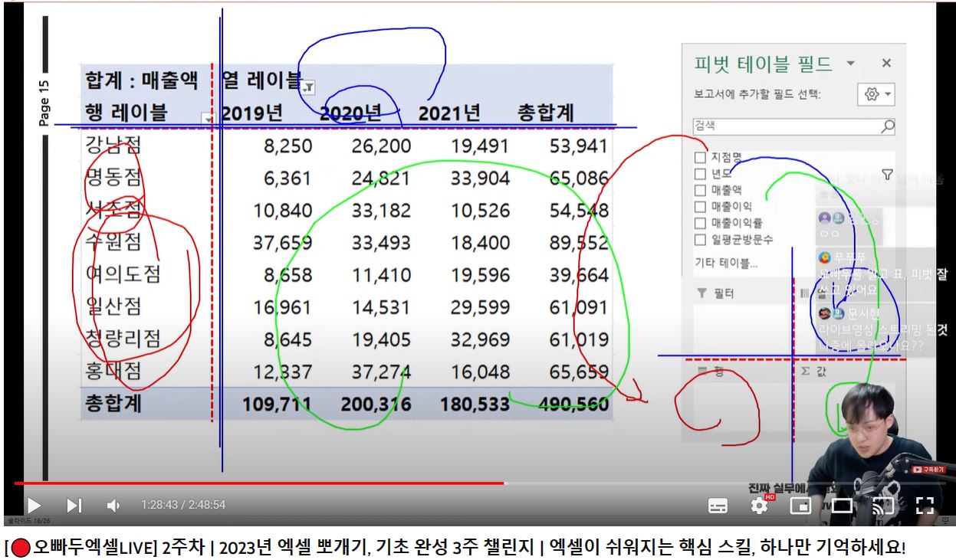Select the 수원점 row label
This screenshot has width=956, height=560.
[x=113, y=242]
